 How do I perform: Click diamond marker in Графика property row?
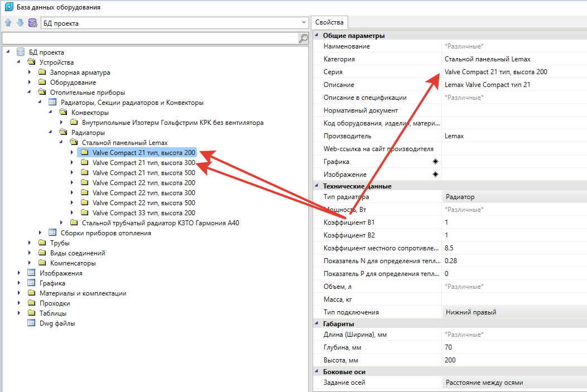point(435,162)
